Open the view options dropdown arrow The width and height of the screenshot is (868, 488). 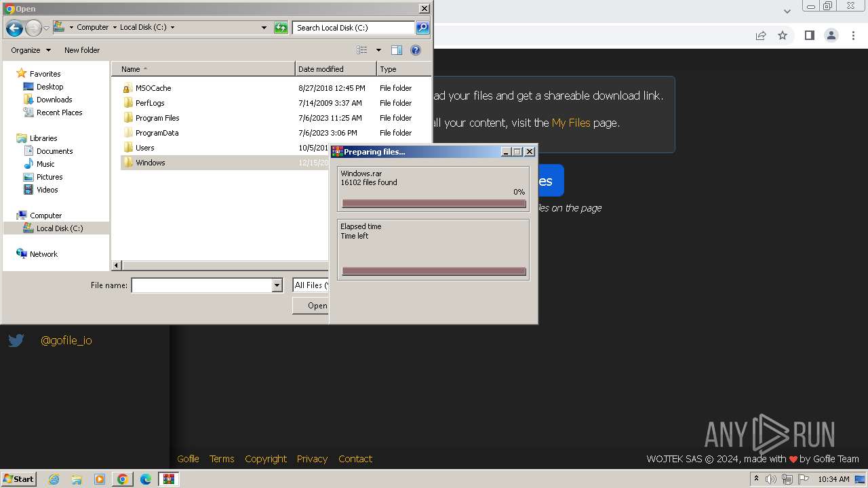click(x=378, y=50)
